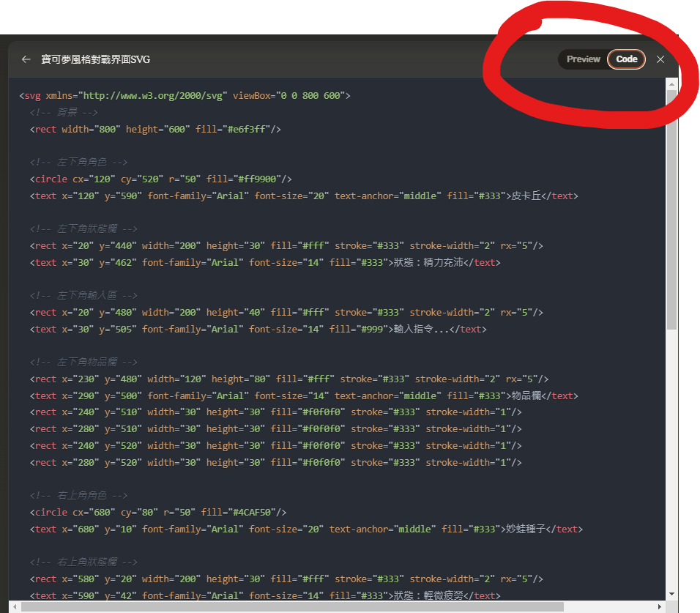This screenshot has width=700, height=613.
Task: Click the comment 左下角角色
Action: click(x=78, y=162)
